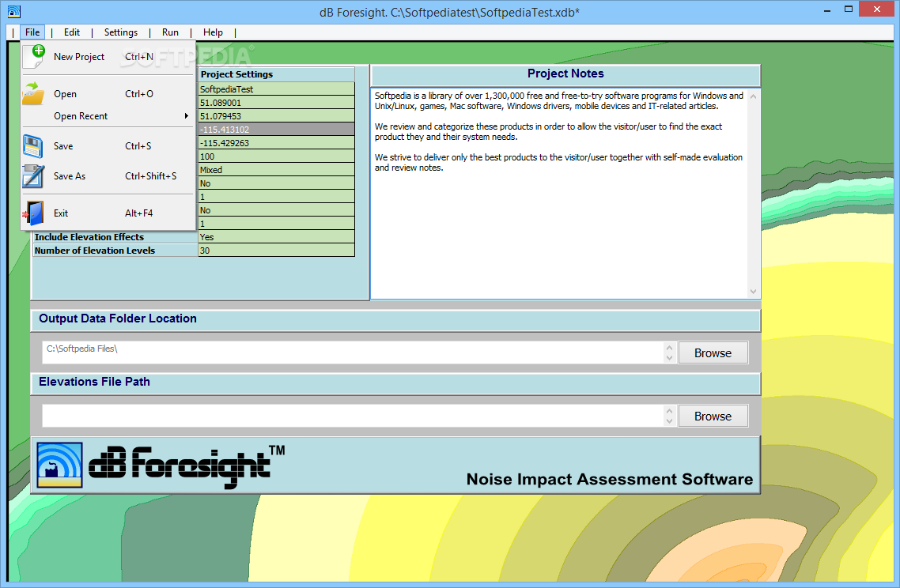
Task: Click the up arrow beside elevations path field
Action: [669, 411]
